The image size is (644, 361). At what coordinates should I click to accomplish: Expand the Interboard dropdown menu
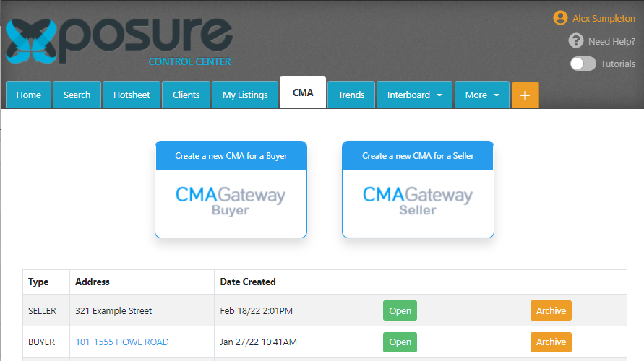tap(414, 95)
